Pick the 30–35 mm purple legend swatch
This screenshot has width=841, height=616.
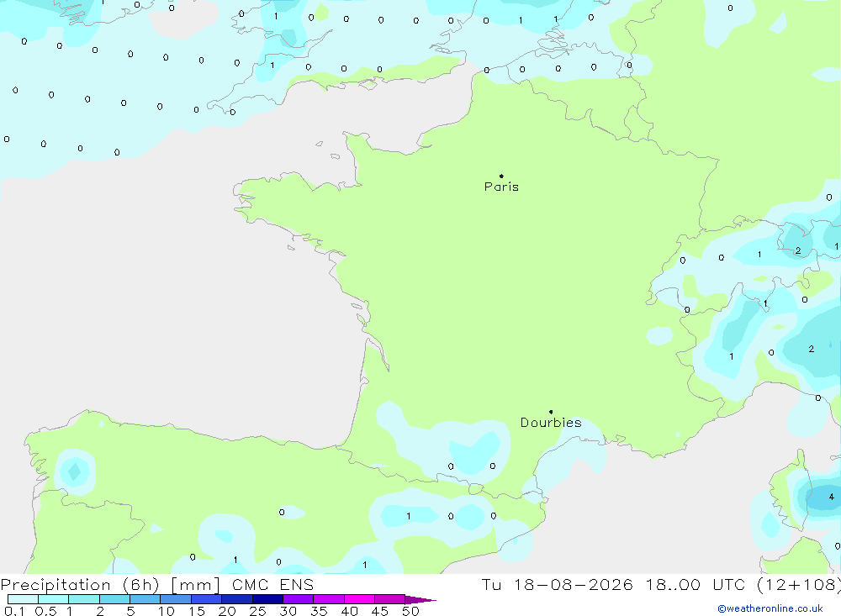pyautogui.click(x=299, y=599)
